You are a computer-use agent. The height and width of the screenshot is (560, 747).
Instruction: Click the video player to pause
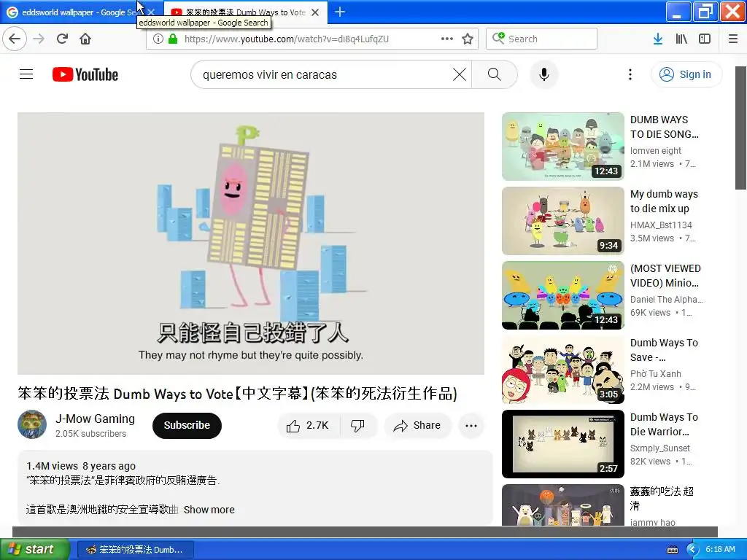(x=251, y=244)
